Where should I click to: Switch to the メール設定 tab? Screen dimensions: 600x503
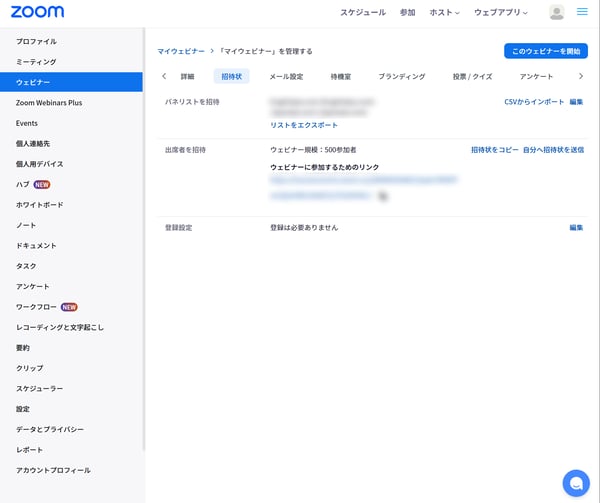(x=286, y=76)
